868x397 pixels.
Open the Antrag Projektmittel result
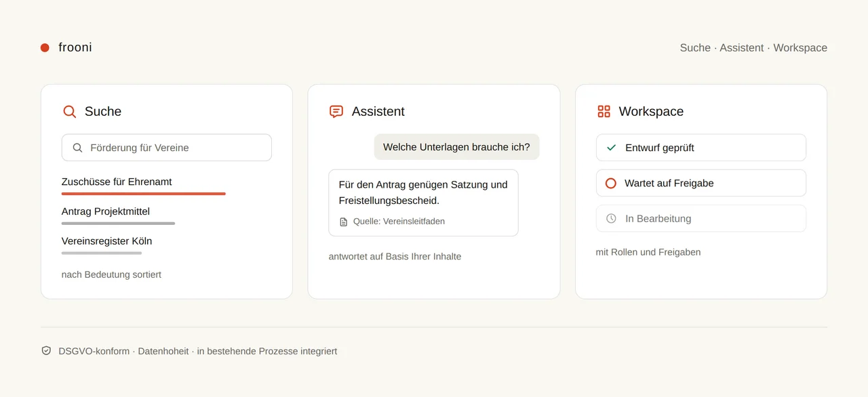click(106, 211)
